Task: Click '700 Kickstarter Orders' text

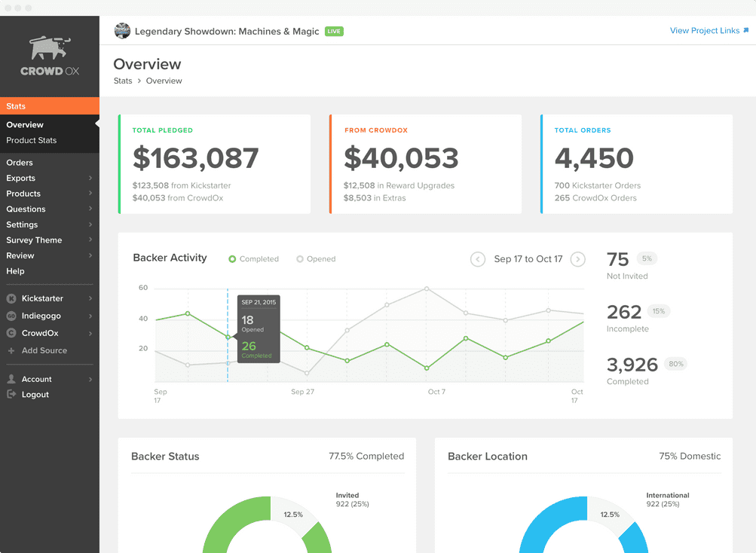Action: [x=598, y=185]
